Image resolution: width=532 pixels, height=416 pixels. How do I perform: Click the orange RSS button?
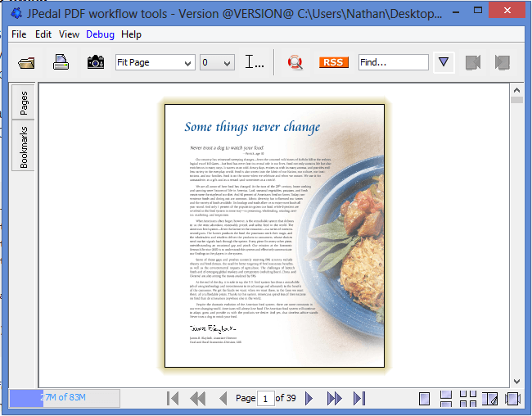[333, 62]
